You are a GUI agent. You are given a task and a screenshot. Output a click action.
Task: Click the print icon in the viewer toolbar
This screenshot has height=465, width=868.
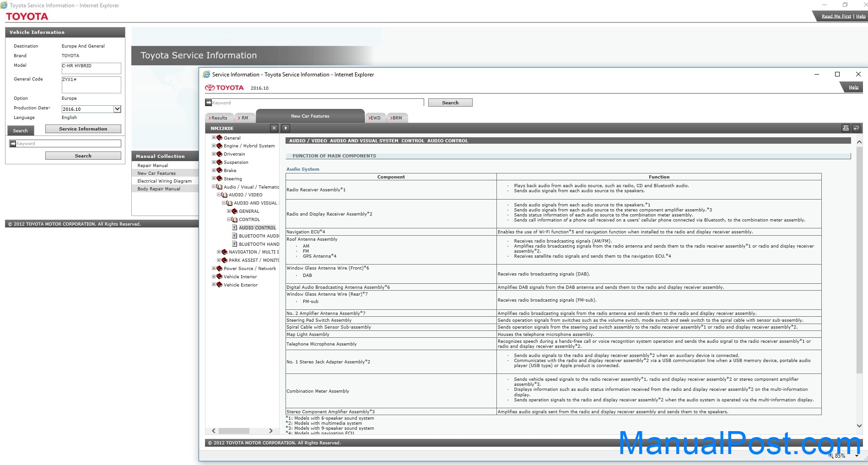click(846, 128)
